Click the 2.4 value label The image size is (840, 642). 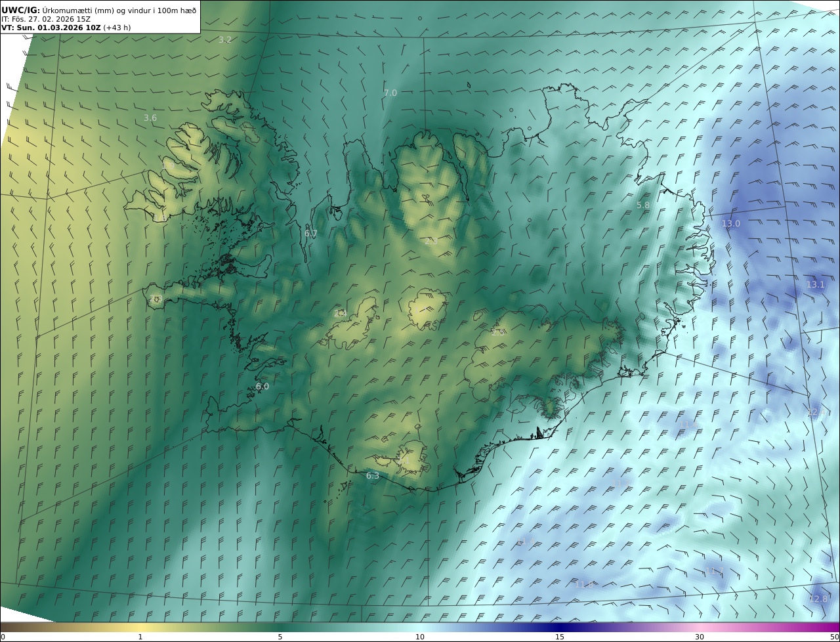coord(340,314)
